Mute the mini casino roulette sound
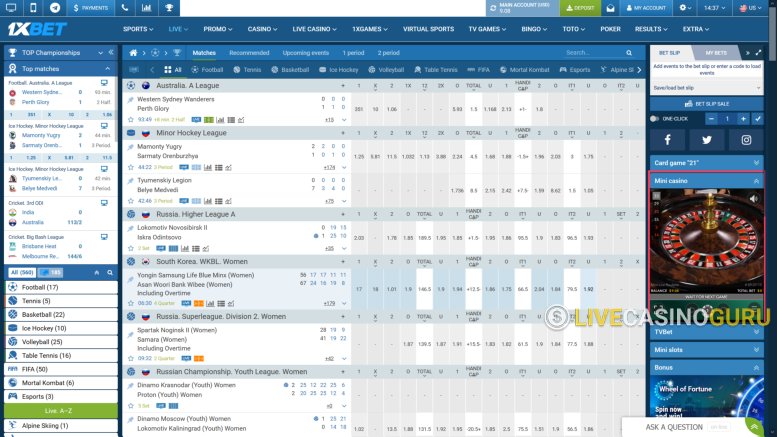This screenshot has height=437, width=777. [754, 199]
